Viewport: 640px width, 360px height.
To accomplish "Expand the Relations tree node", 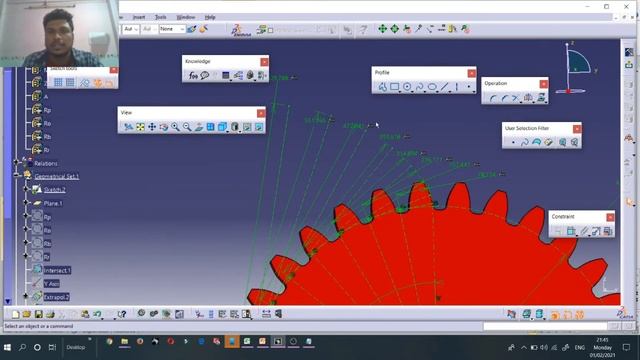I will 16,162.
